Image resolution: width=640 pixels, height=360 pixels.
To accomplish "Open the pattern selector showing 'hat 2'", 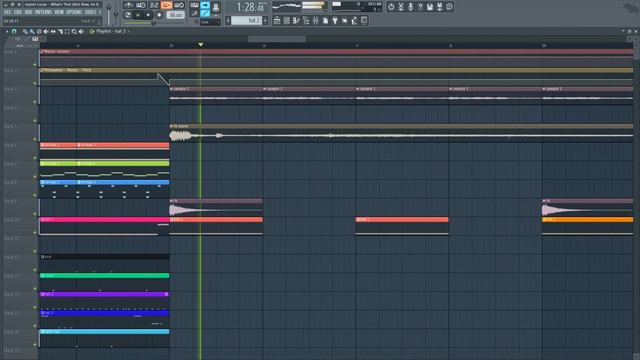I will pyautogui.click(x=247, y=20).
